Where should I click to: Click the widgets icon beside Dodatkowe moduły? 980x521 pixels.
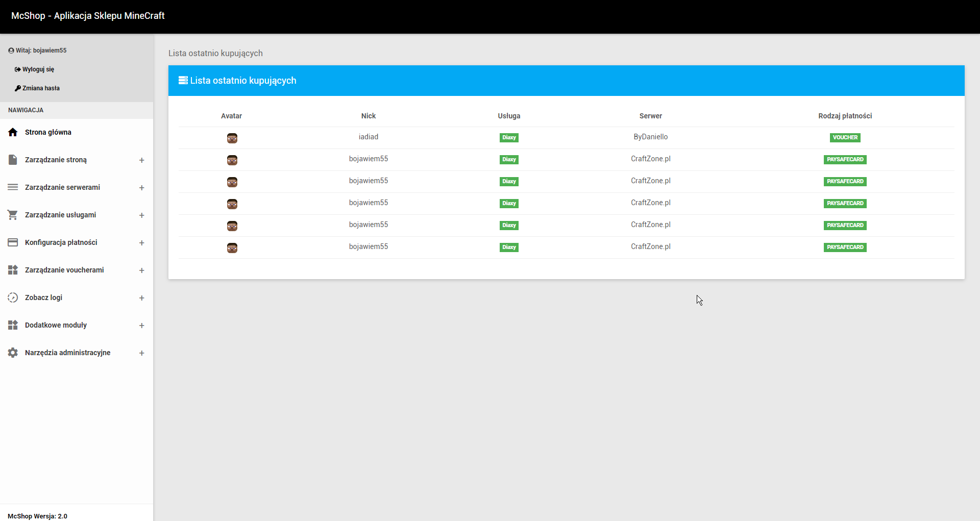point(13,325)
